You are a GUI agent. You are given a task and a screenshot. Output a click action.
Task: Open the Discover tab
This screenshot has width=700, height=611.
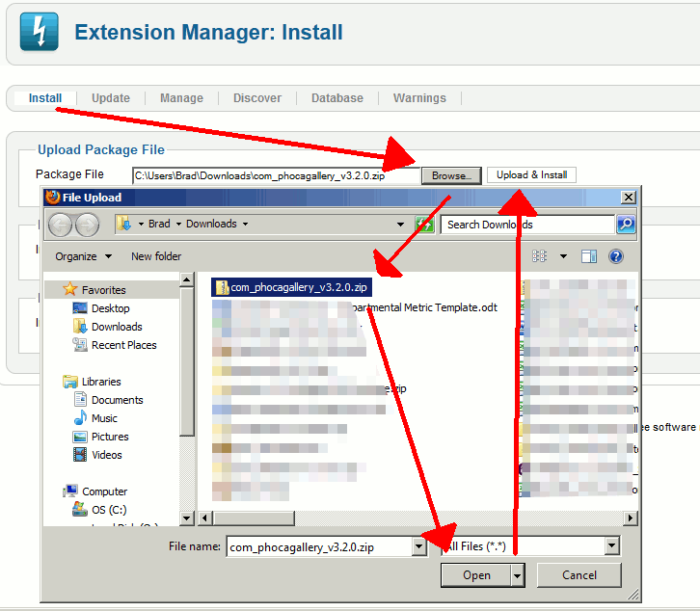[257, 97]
